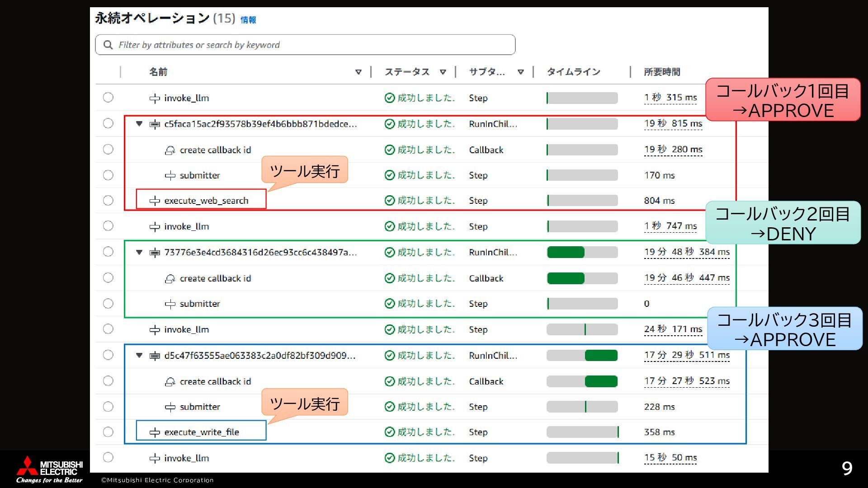Collapse the d5c47f63555a child operation tree

139,356
